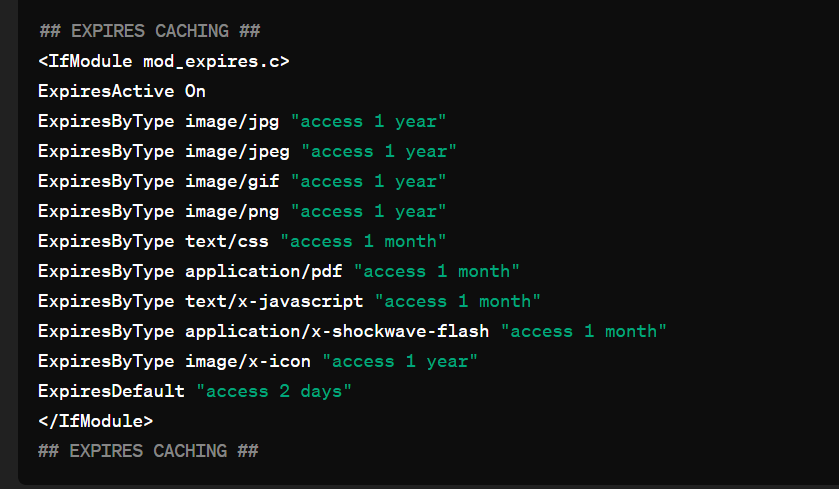
Task: Click the "application/x-shockwave-flash" MIME type text
Action: tap(337, 331)
